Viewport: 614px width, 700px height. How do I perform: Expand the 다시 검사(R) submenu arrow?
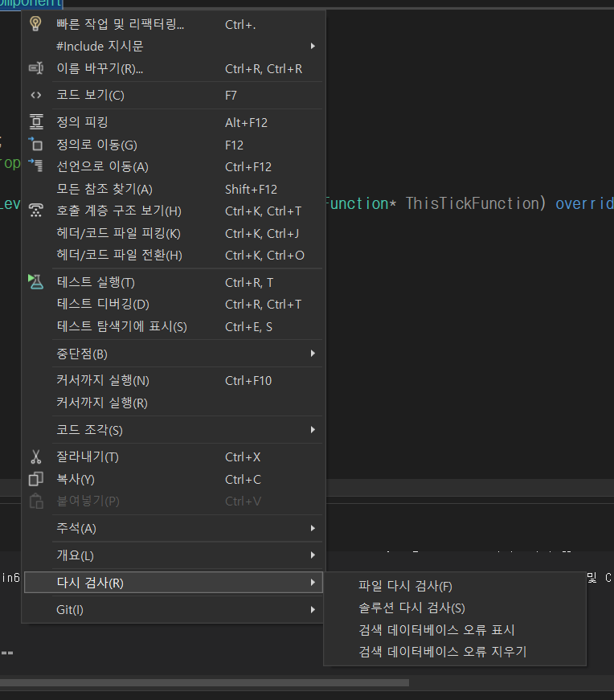tap(313, 582)
